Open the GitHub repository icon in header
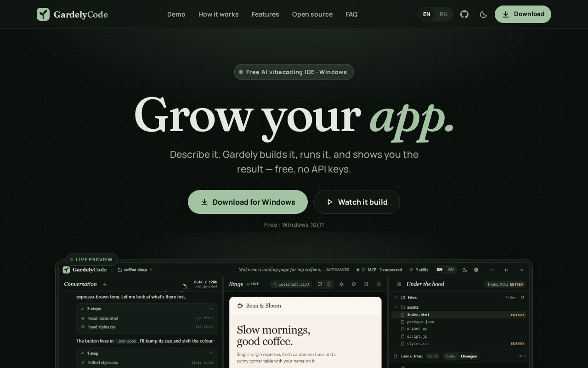The width and height of the screenshot is (588, 368). (x=464, y=14)
